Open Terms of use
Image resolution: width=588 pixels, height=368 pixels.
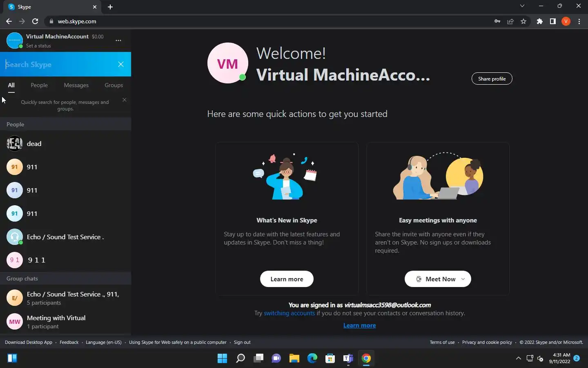click(442, 342)
